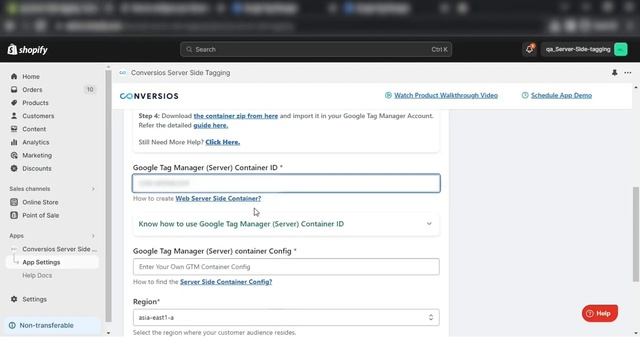Open Home in sidebar
Screen dimensions: 640x360
[31, 76]
